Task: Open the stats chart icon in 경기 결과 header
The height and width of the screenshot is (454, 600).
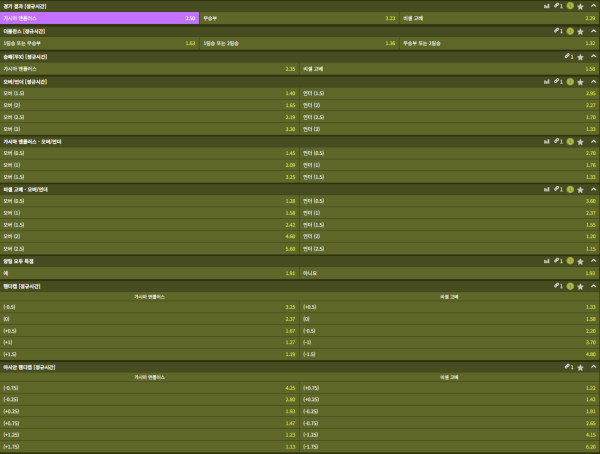Action: click(547, 6)
